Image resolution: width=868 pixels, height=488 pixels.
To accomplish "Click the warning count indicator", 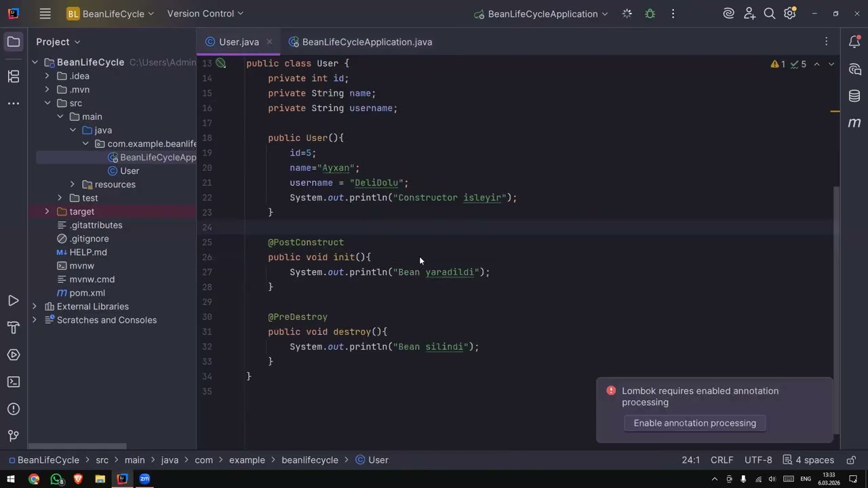I will tap(778, 64).
